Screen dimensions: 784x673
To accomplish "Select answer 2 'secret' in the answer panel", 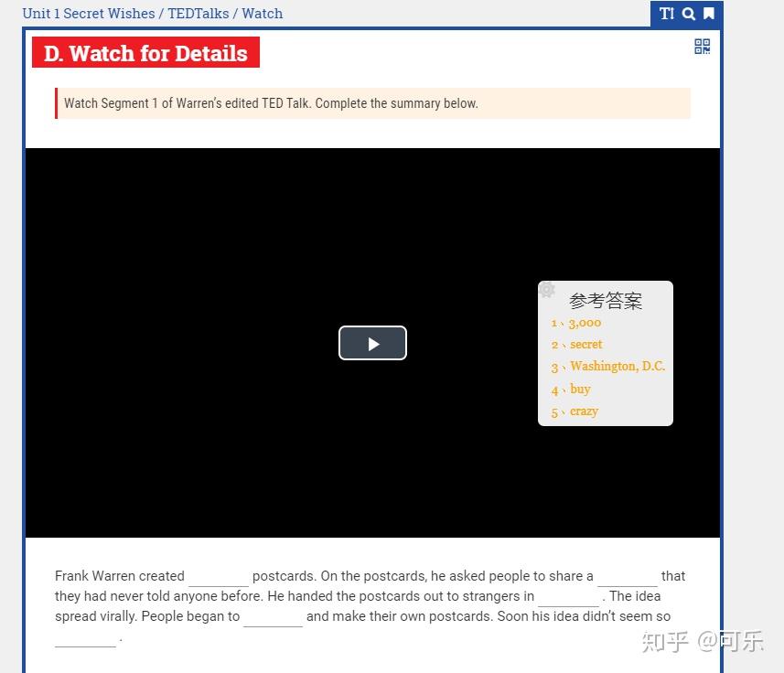I will click(x=585, y=344).
